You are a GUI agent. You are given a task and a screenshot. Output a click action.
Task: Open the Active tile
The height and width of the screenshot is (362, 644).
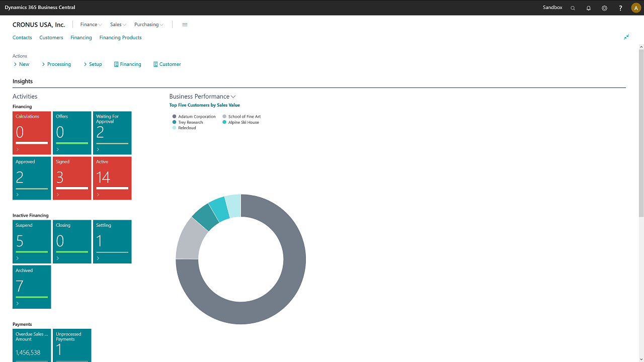pyautogui.click(x=112, y=178)
